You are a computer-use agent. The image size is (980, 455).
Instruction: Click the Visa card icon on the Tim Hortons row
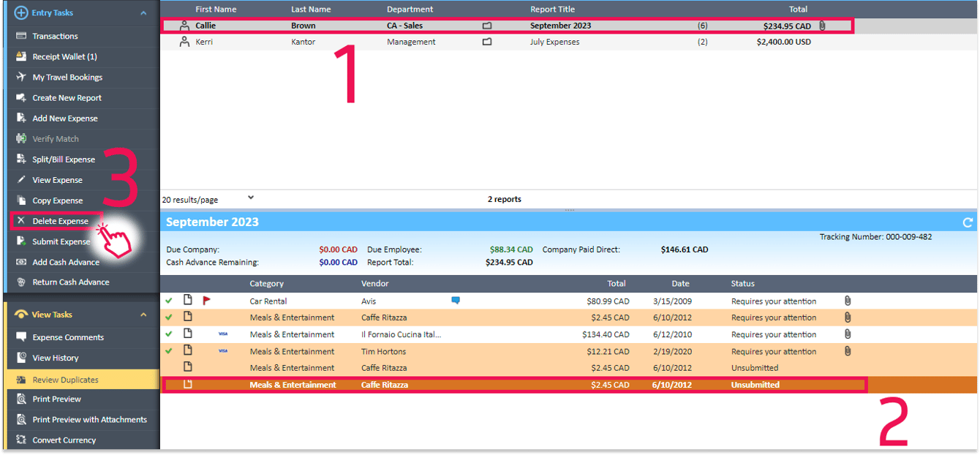223,351
